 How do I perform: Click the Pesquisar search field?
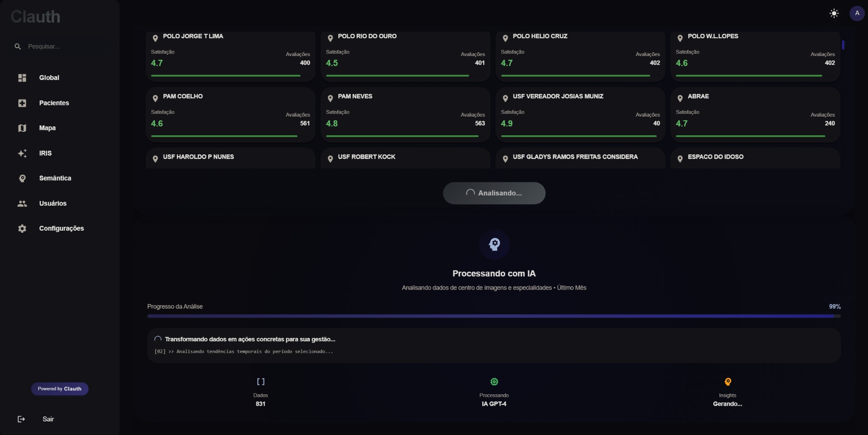pos(64,47)
